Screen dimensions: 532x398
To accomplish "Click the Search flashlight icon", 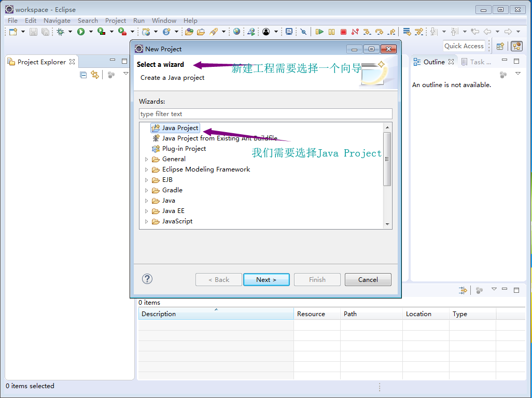I will [214, 32].
